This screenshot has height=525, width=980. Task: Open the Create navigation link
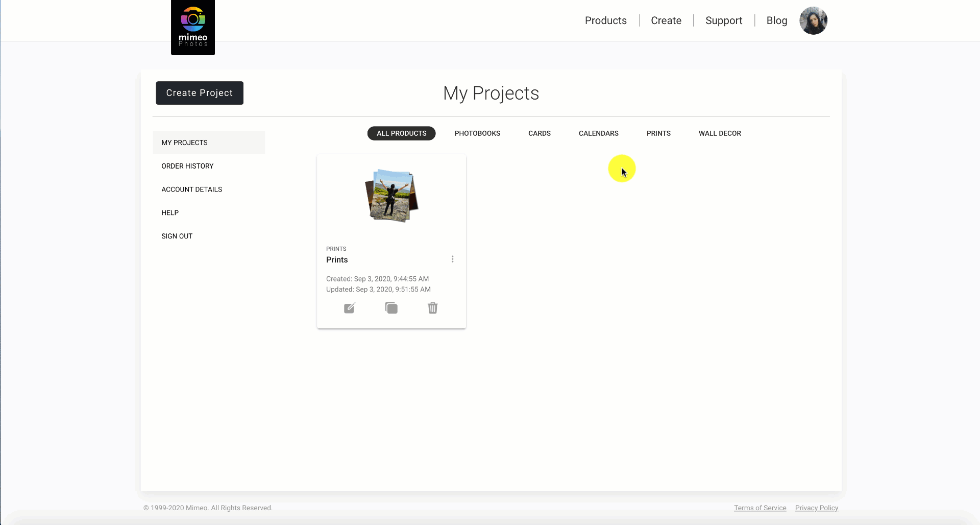[666, 20]
